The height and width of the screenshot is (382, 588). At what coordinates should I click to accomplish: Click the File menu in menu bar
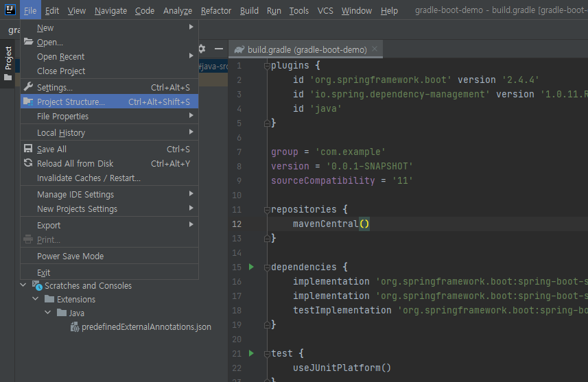30,10
